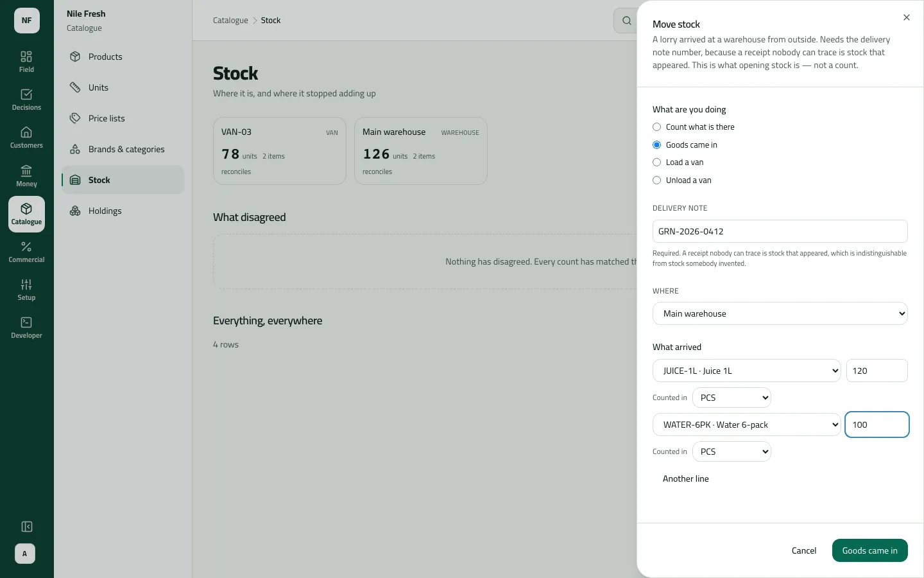Go to Products in Catalogue menu

point(123,57)
